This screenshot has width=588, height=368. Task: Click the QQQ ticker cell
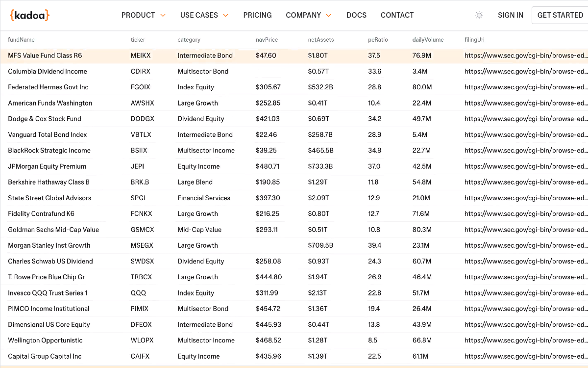click(138, 293)
